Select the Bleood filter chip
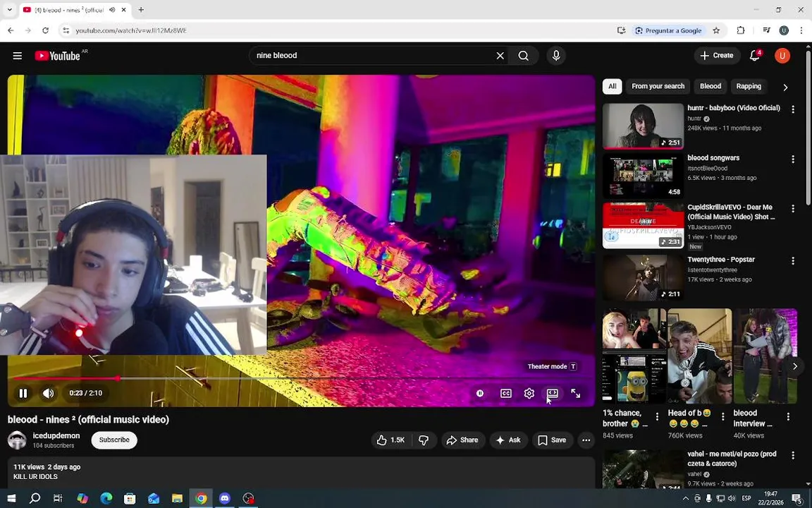 [710, 86]
